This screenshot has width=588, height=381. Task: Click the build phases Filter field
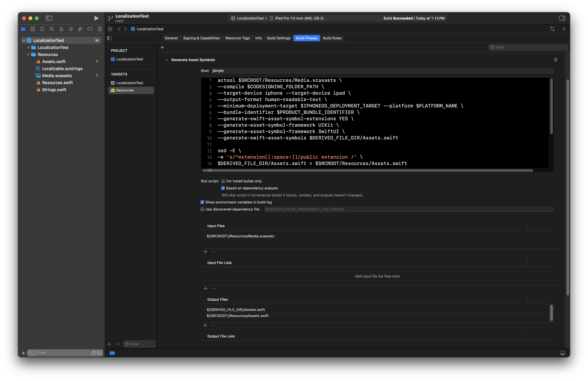(x=528, y=47)
